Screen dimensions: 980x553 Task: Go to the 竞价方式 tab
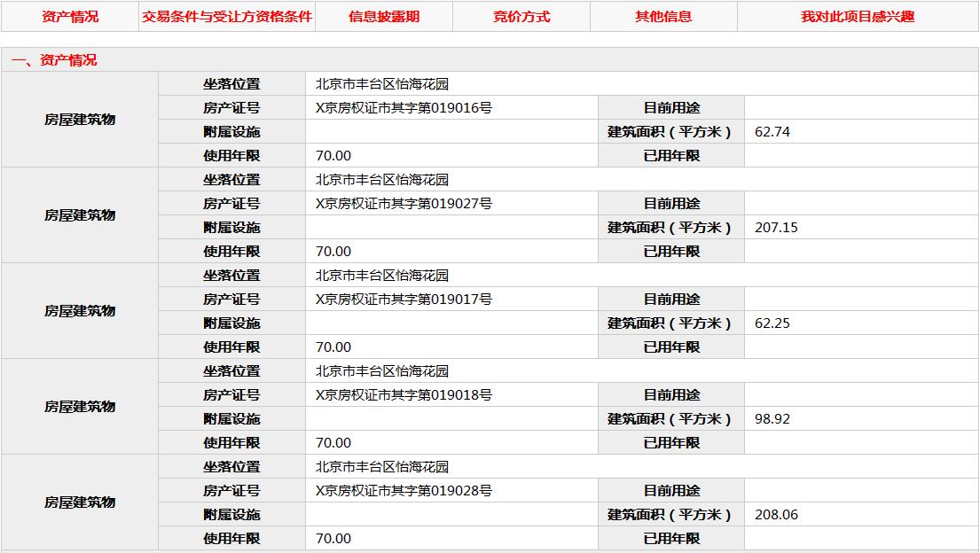(521, 17)
